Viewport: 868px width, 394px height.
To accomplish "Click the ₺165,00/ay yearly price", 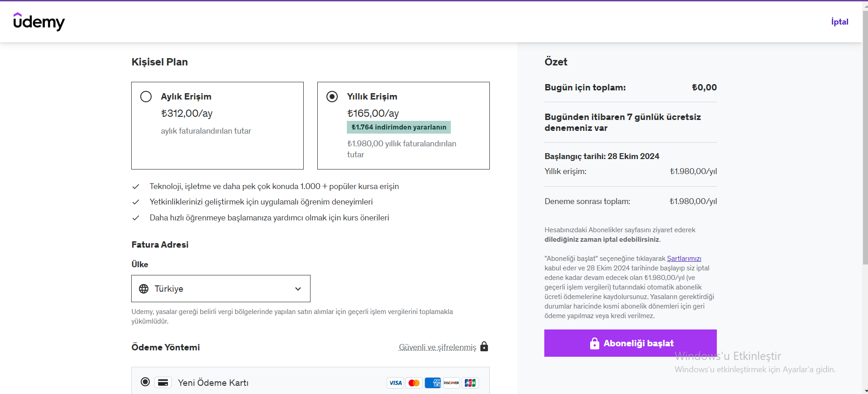I will click(373, 113).
